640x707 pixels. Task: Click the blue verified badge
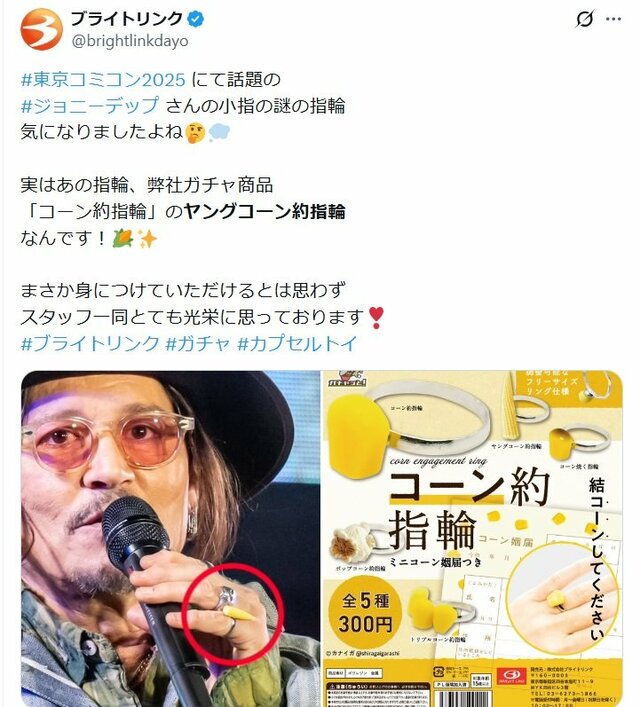click(x=195, y=19)
